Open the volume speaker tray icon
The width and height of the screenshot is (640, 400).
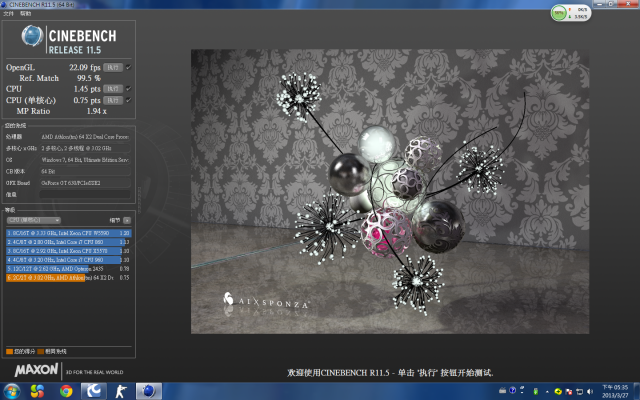[590, 391]
